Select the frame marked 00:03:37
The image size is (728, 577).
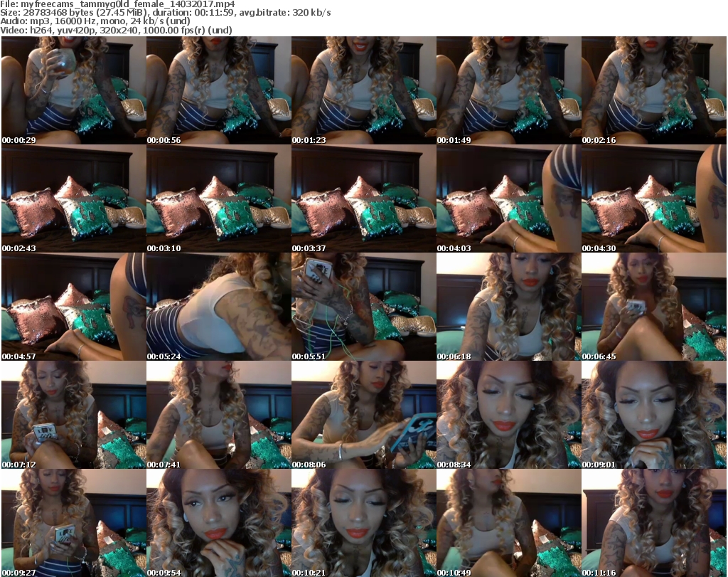point(363,198)
